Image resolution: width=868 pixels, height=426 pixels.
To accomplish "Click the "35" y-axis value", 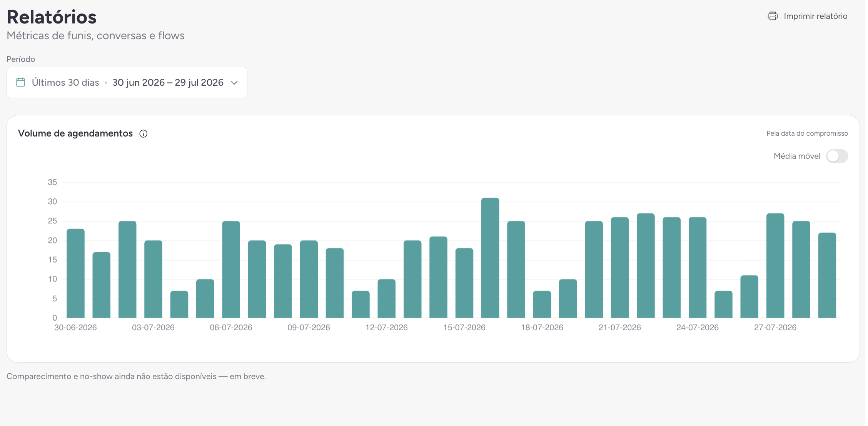I will point(52,182).
